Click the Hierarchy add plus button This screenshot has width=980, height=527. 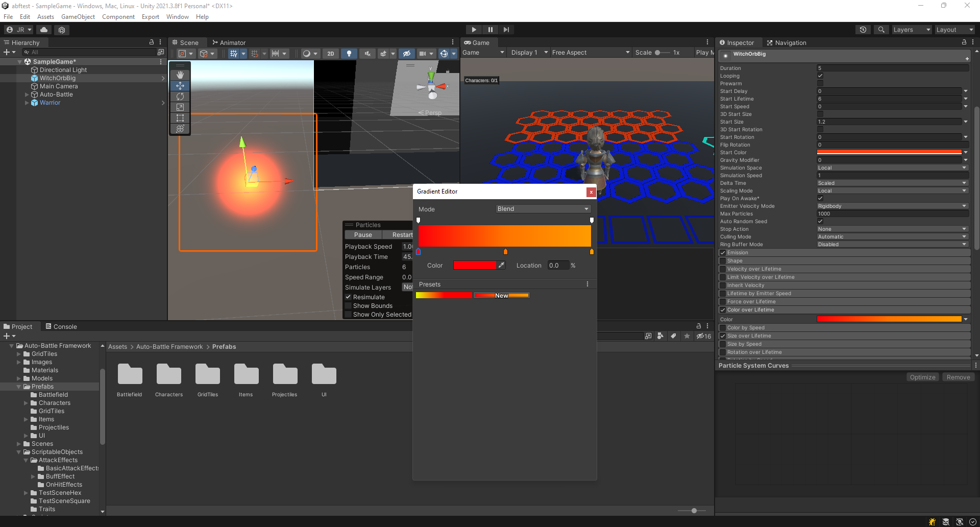click(x=7, y=52)
